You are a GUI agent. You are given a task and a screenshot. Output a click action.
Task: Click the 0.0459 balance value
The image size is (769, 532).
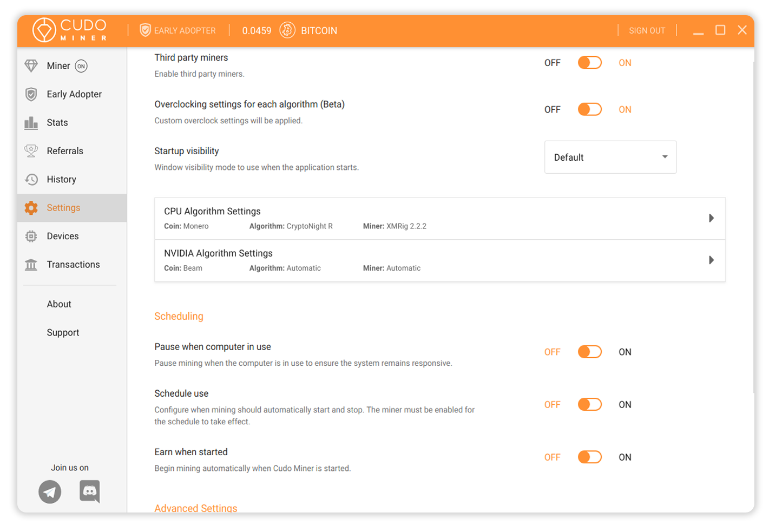point(257,31)
